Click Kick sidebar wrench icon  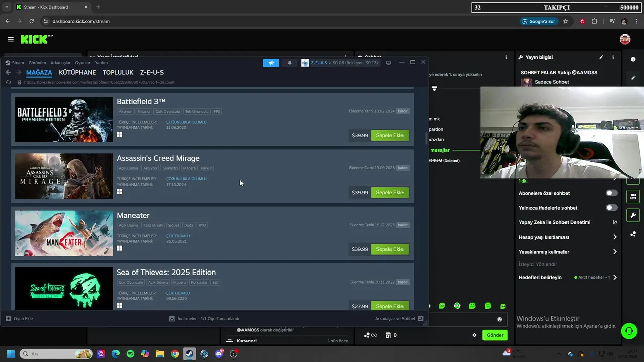(633, 215)
